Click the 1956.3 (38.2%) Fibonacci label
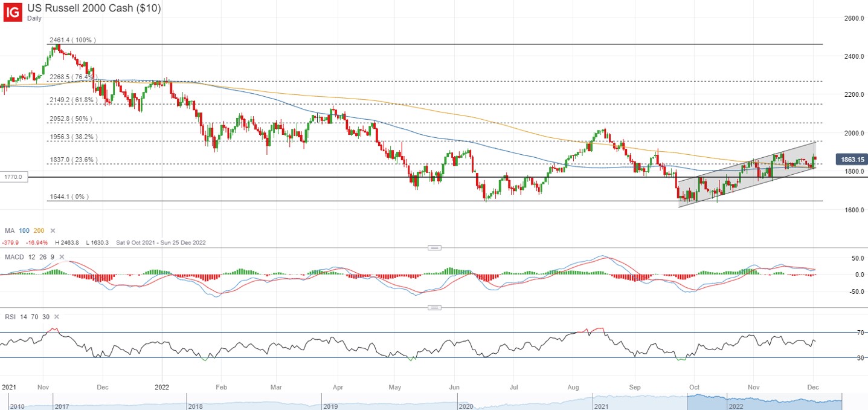868x410 pixels. tap(72, 137)
